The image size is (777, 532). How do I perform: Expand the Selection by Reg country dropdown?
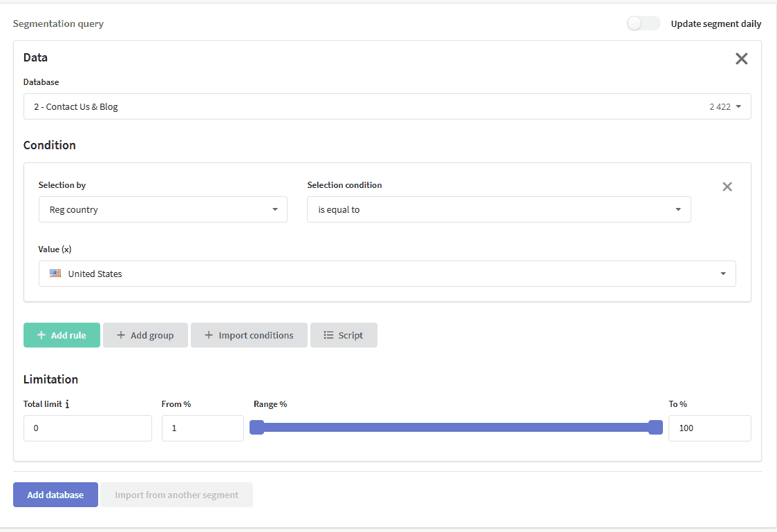click(163, 209)
